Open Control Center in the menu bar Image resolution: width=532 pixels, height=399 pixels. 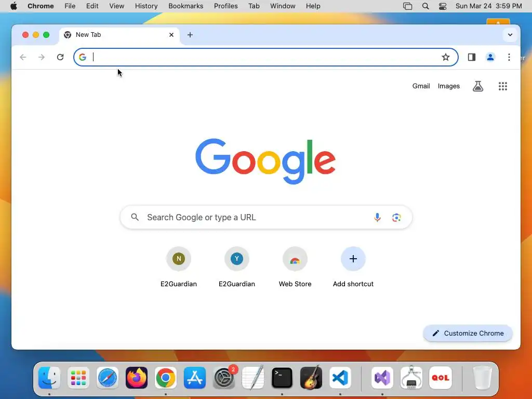(x=443, y=6)
